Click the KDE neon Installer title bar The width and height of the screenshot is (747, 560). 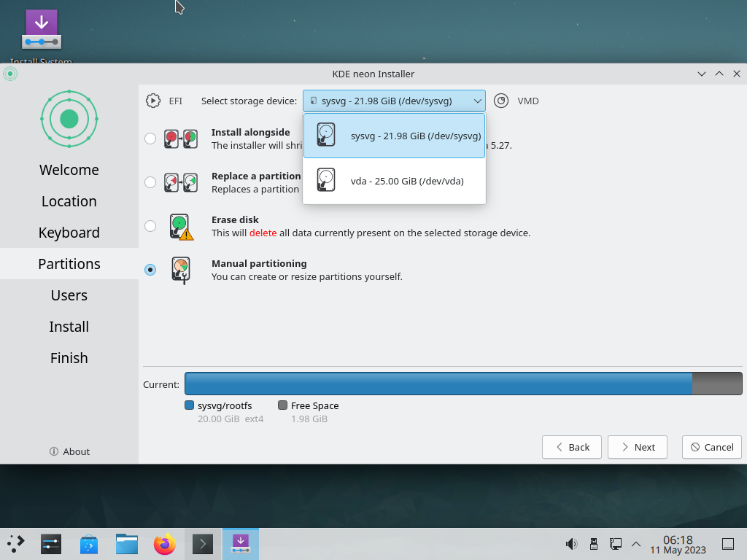click(x=373, y=74)
